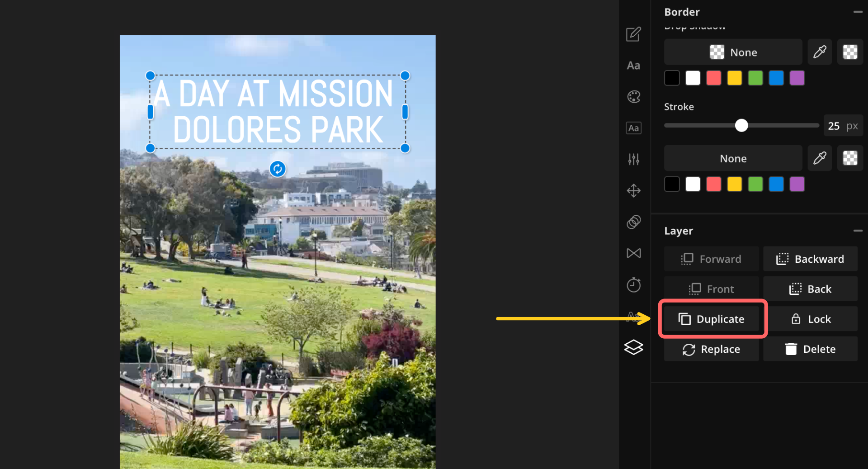Click the bottom-left corner handle of text box
868x469 pixels.
[x=150, y=148]
